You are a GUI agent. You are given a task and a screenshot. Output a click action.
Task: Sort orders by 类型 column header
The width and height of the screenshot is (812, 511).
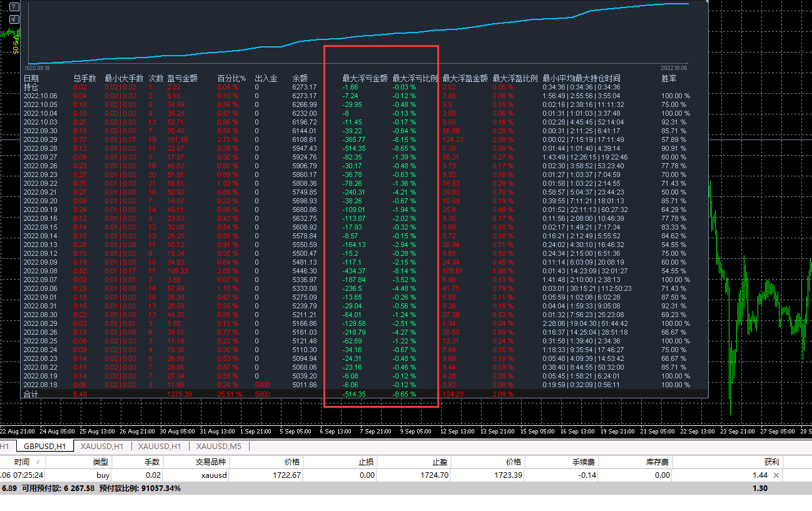[x=101, y=462]
